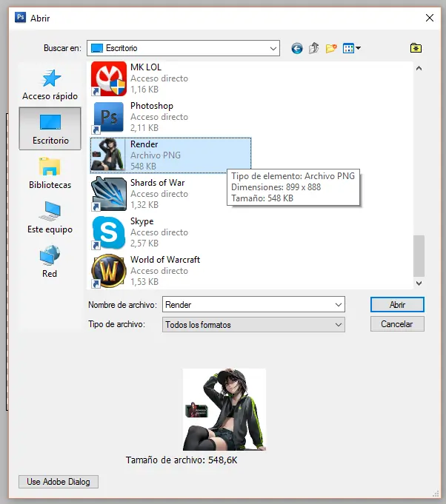Open Red network location
Image resolution: width=446 pixels, height=504 pixels.
[x=50, y=262]
